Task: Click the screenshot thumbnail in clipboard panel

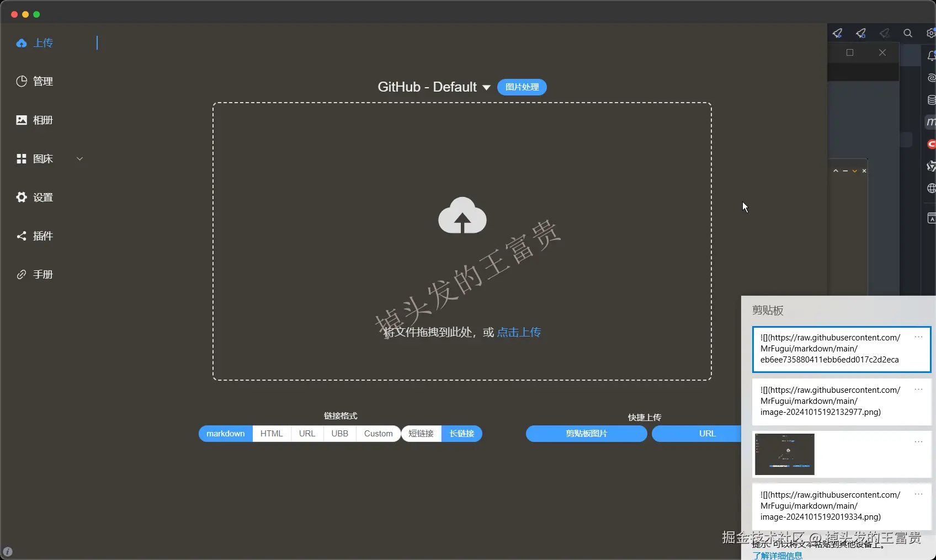Action: [784, 454]
